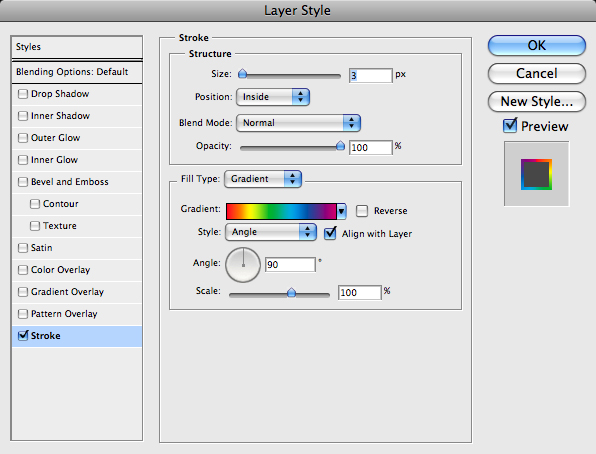This screenshot has height=454, width=596.
Task: Uncheck Align with Layer
Action: pyautogui.click(x=330, y=233)
